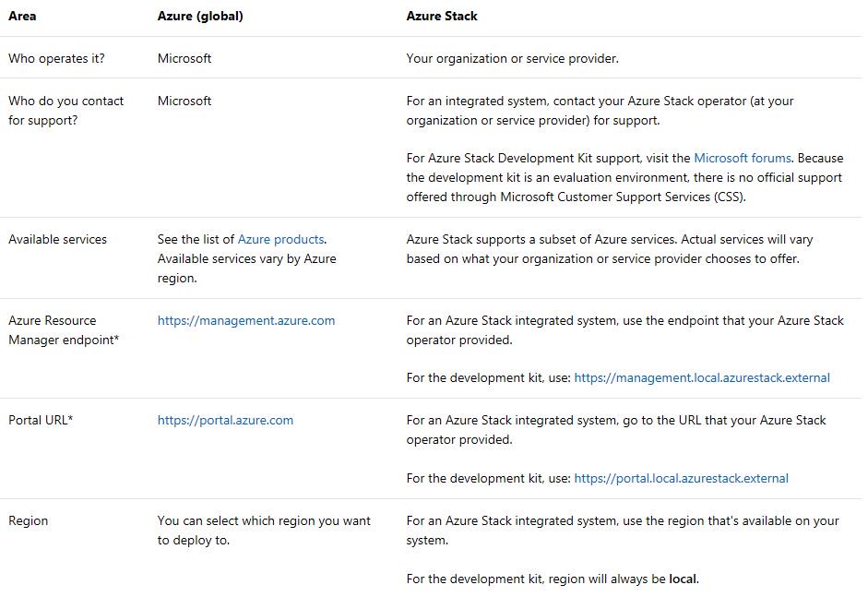This screenshot has height=597, width=868.
Task: Visit https://management.azure.com link
Action: pos(245,321)
